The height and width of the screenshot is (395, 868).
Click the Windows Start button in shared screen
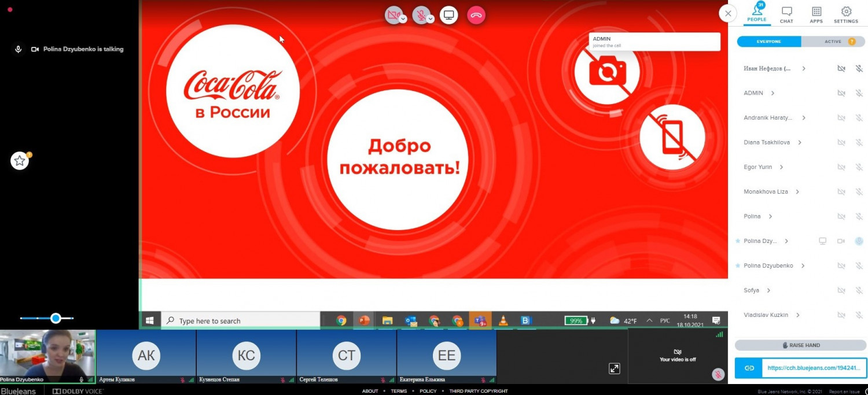pos(150,320)
